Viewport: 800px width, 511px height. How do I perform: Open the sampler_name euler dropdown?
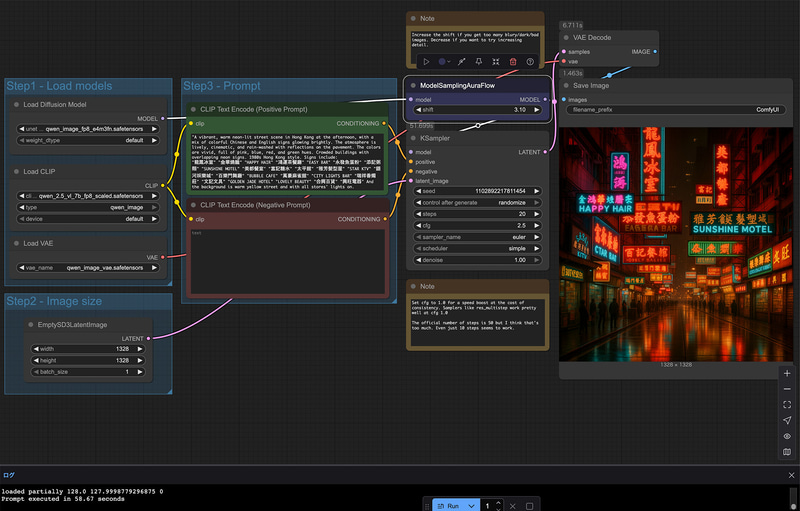pos(478,237)
